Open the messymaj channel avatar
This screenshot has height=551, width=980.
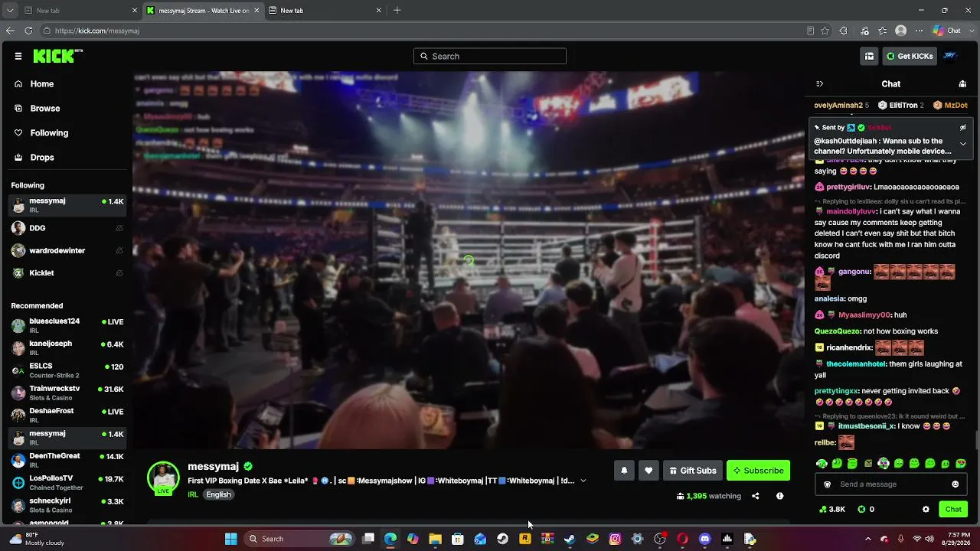click(163, 478)
